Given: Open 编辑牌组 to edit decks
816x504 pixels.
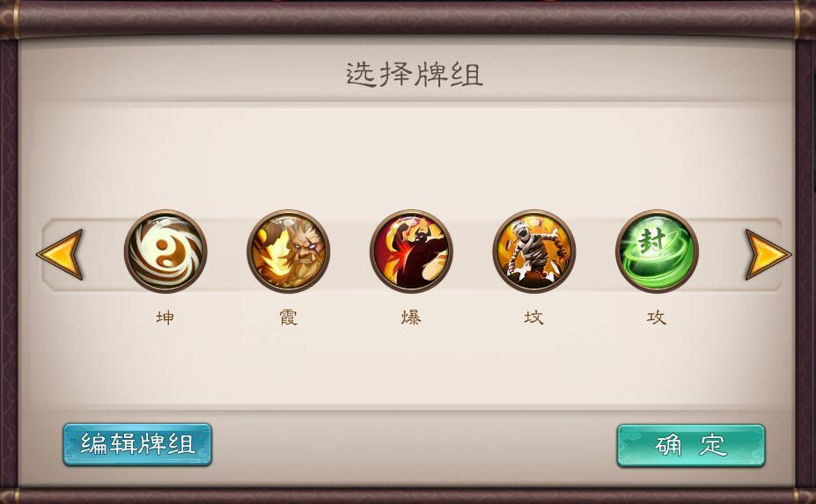Looking at the screenshot, I should [137, 445].
